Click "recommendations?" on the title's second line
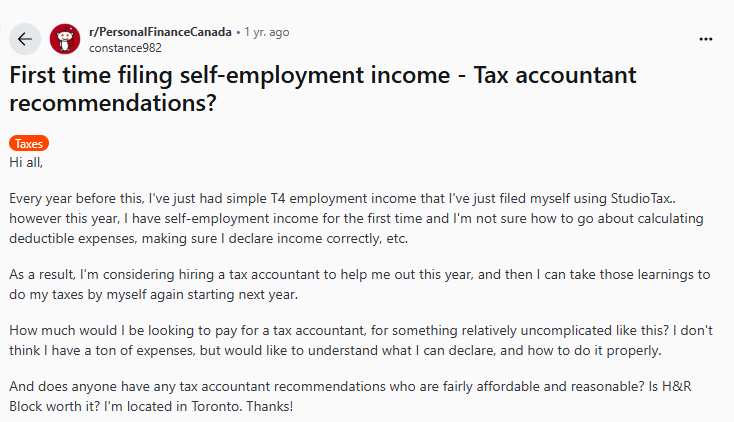The image size is (734, 422). click(x=114, y=102)
